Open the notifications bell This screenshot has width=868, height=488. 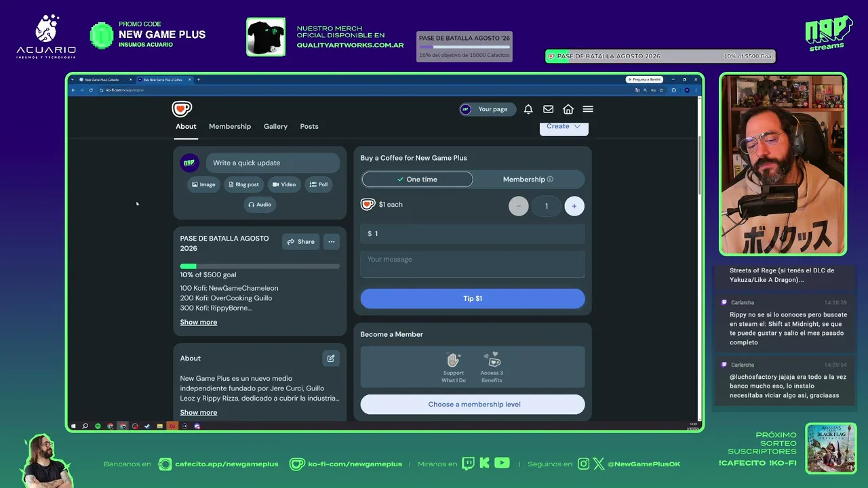(528, 109)
